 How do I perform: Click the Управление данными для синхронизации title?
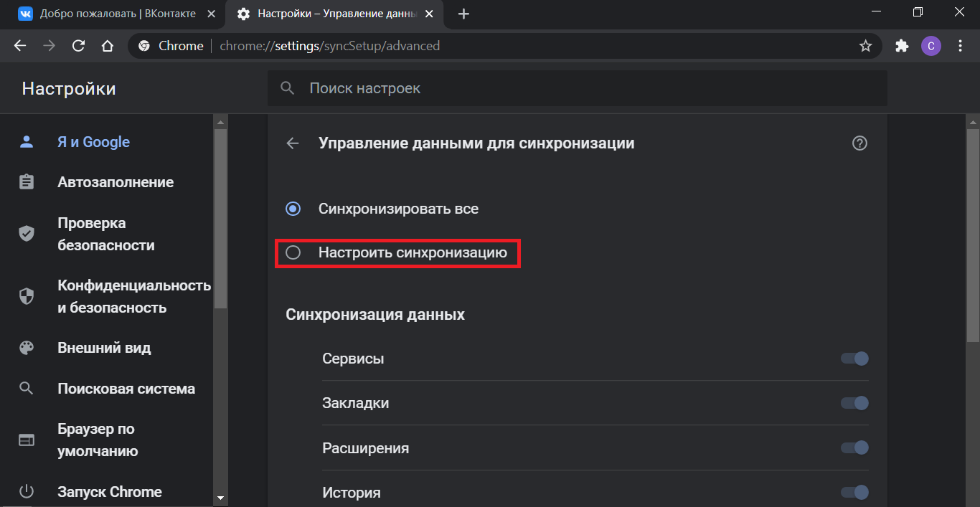(476, 143)
